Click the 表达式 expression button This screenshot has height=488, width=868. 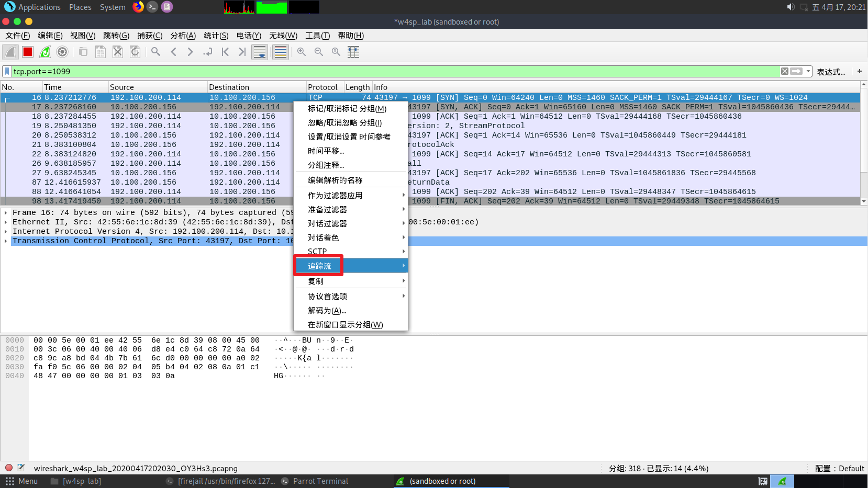(831, 72)
